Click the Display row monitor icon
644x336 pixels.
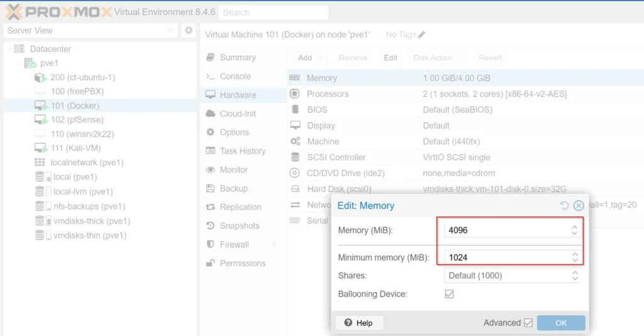click(x=295, y=125)
